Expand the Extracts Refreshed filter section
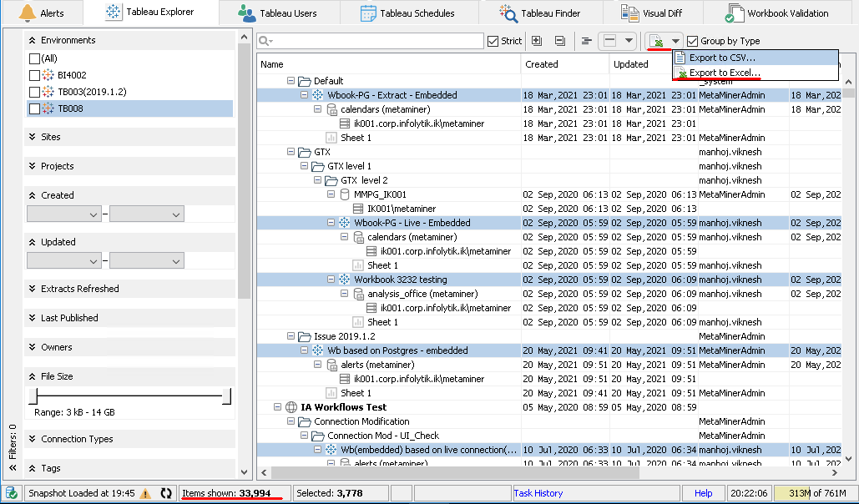The width and height of the screenshot is (859, 504). [33, 289]
